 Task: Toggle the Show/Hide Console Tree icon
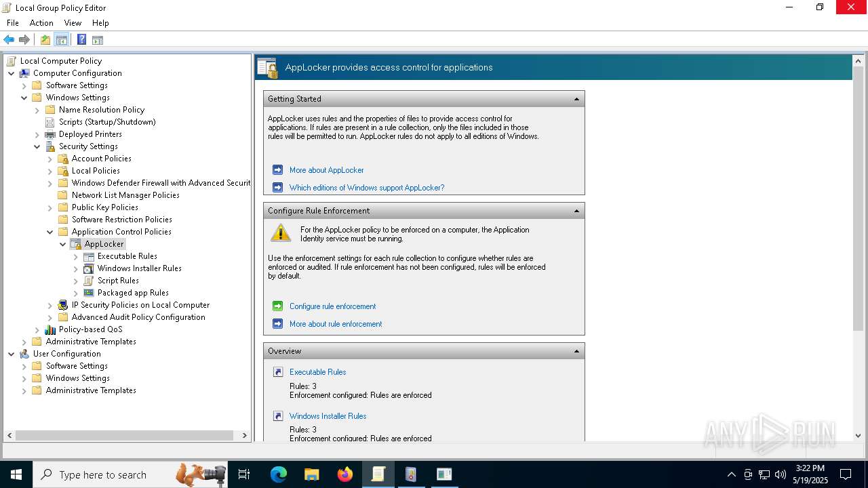[62, 40]
